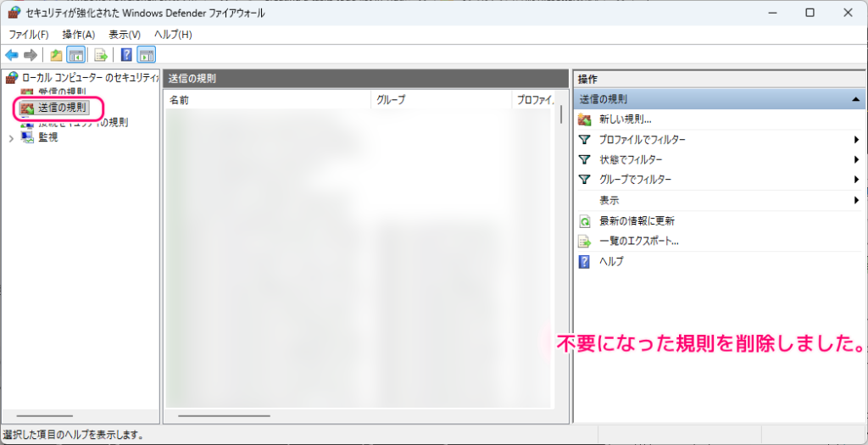
Task: Click the 監視 monitor icon in tree
Action: (x=27, y=138)
